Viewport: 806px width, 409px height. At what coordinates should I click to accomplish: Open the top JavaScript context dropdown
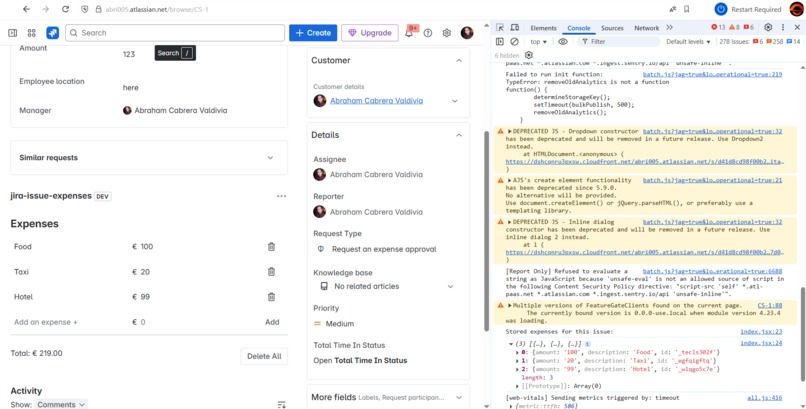pos(539,42)
